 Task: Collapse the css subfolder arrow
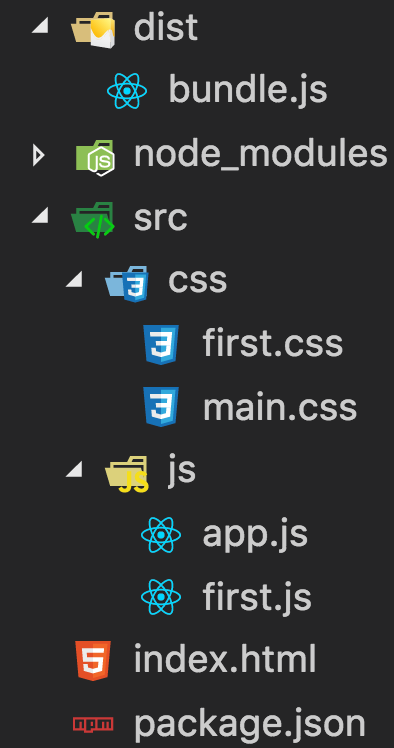[x=74, y=280]
